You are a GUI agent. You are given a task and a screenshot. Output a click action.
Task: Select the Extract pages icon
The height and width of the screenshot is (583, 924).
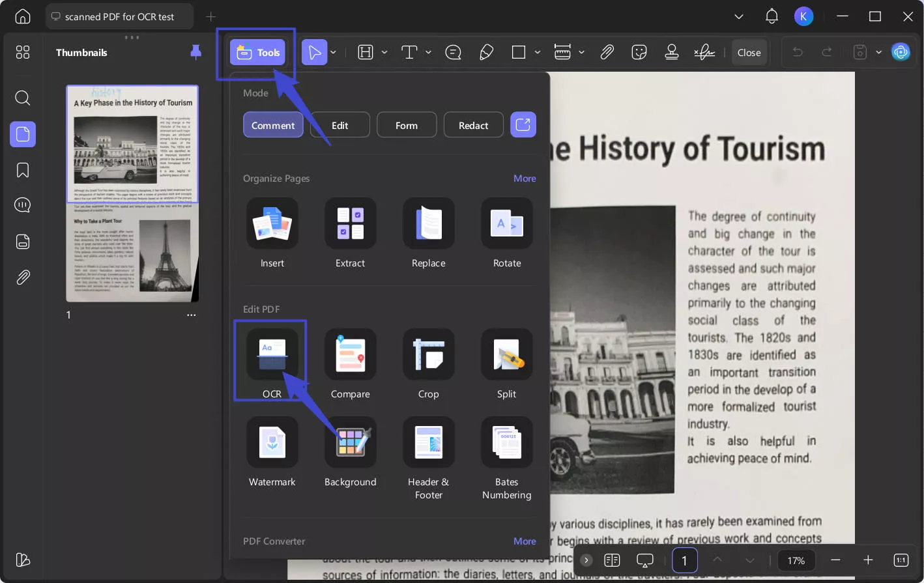click(x=350, y=224)
